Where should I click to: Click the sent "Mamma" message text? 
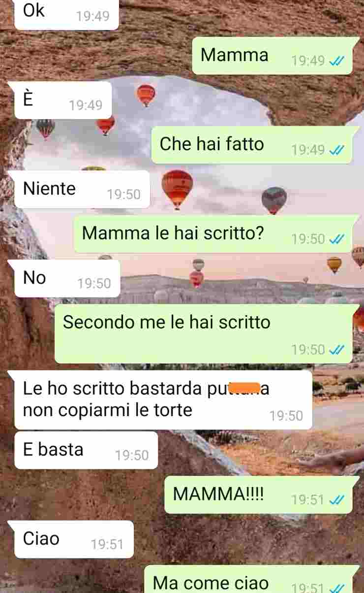(x=235, y=55)
